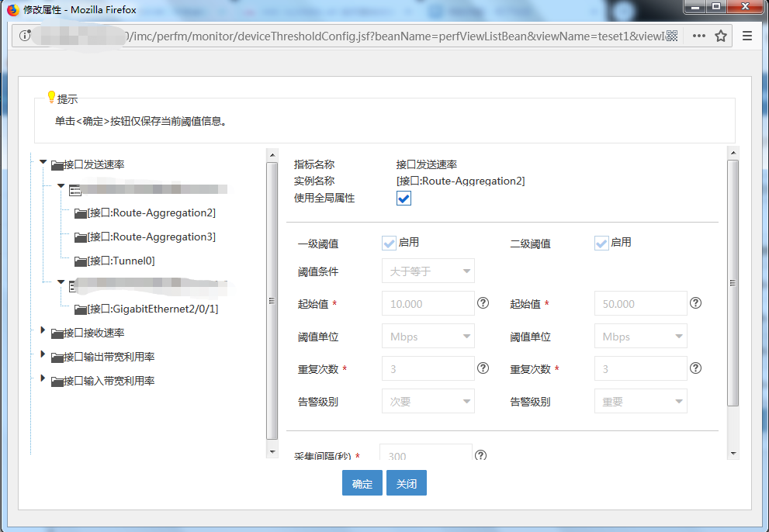The image size is (769, 532).
Task: Select [接口:Tunnel0] in tree
Action: point(121,261)
